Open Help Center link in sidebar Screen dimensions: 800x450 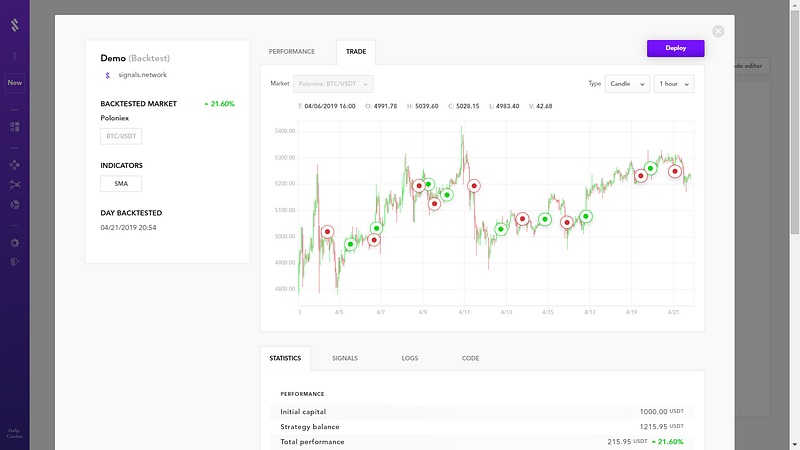pos(14,433)
